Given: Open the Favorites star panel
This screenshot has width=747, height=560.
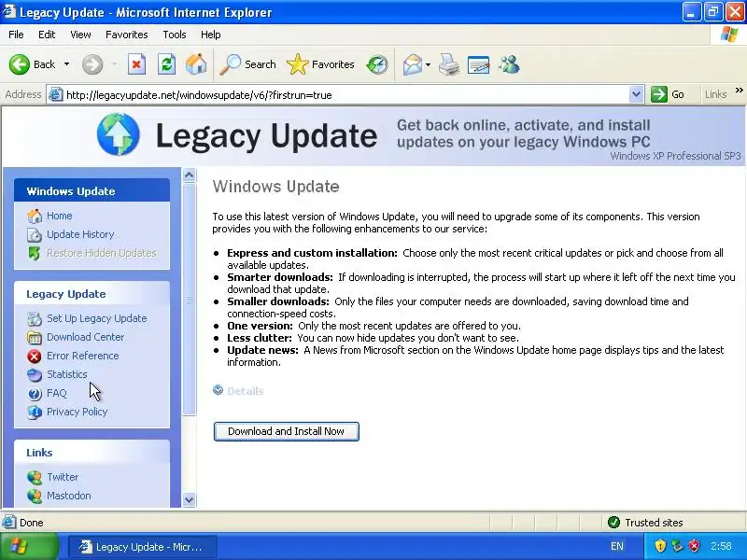Looking at the screenshot, I should [298, 64].
